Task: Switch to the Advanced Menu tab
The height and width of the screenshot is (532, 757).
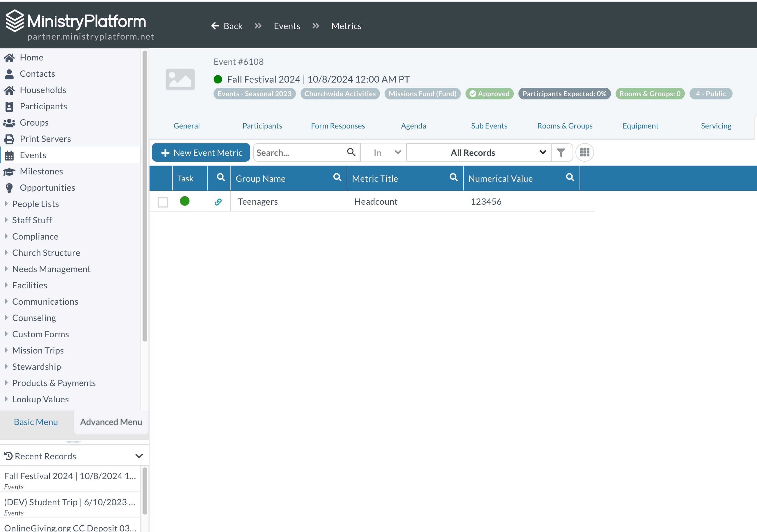Action: point(111,422)
